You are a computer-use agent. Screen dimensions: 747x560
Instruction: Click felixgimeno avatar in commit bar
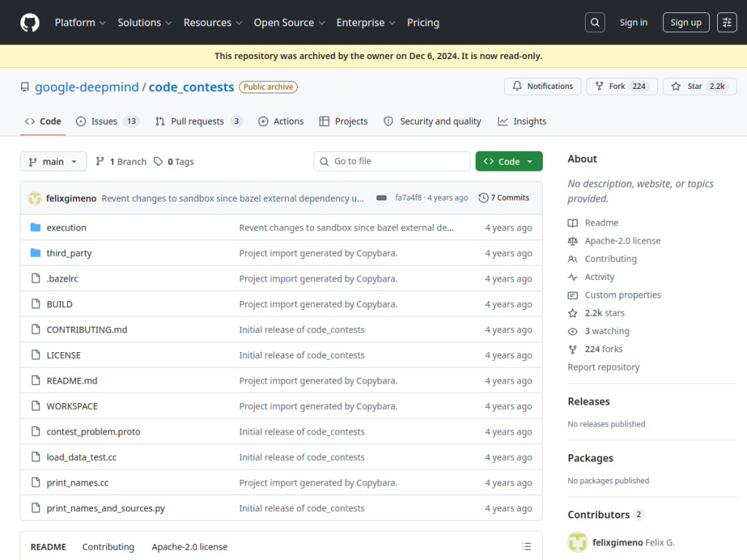(x=35, y=198)
